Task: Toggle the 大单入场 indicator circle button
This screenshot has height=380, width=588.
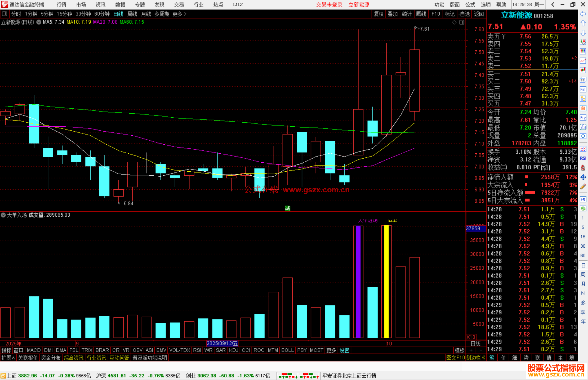Action: (3, 215)
